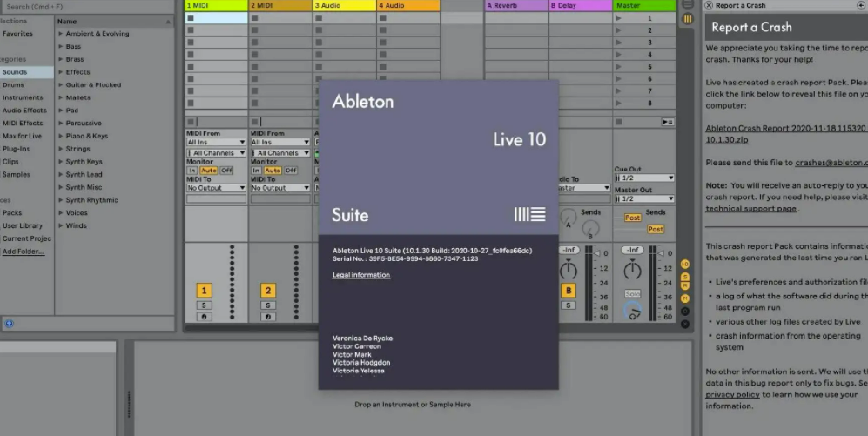Toggle the Crossfader section selector (X) at mixer edge
868x436 pixels.
click(x=685, y=324)
